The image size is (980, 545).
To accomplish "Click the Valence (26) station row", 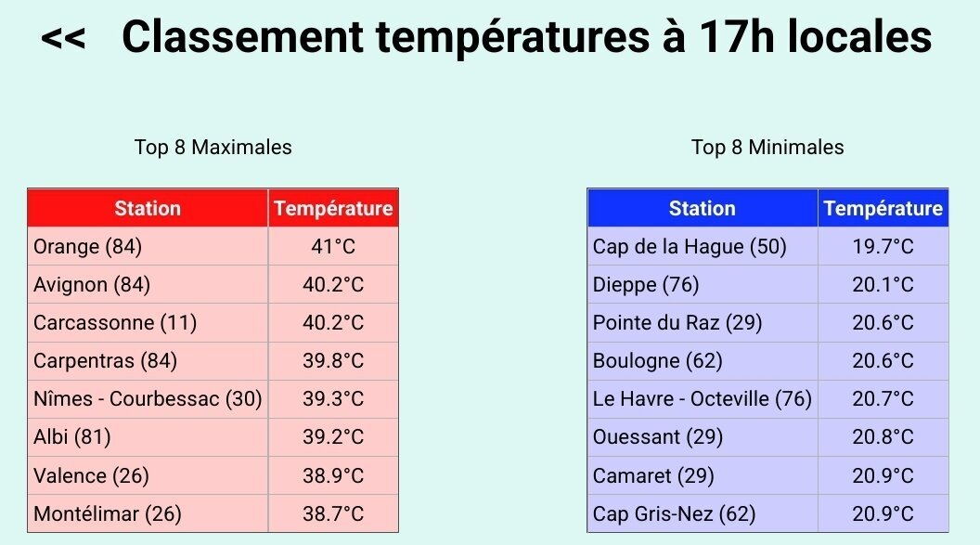I will (x=91, y=476).
